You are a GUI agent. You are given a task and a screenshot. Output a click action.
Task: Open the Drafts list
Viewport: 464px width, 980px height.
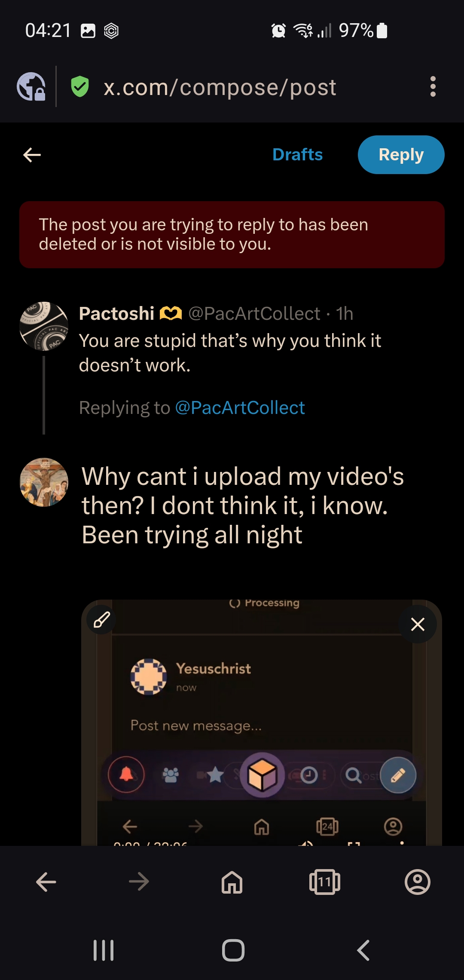pyautogui.click(x=297, y=155)
